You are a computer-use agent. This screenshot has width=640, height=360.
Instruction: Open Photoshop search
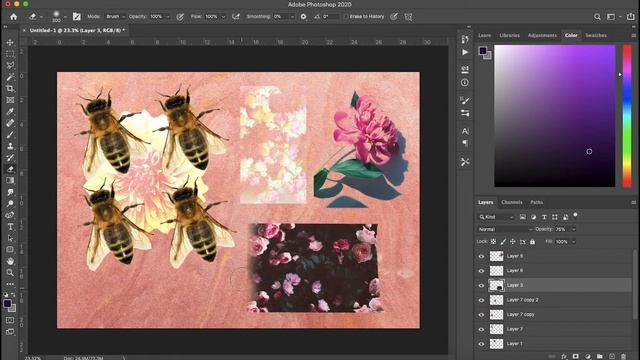pyautogui.click(x=597, y=17)
